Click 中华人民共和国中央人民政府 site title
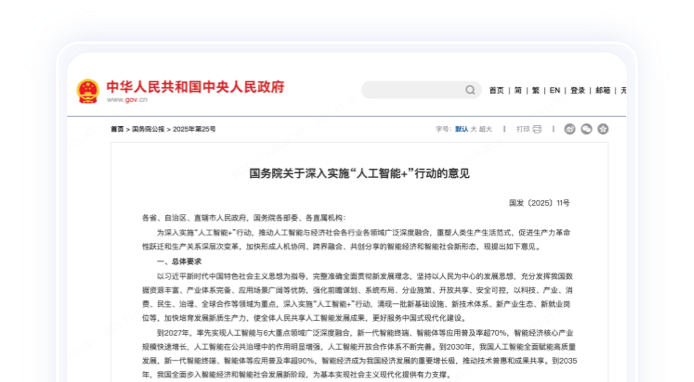This screenshot has height=382, width=694. point(195,87)
